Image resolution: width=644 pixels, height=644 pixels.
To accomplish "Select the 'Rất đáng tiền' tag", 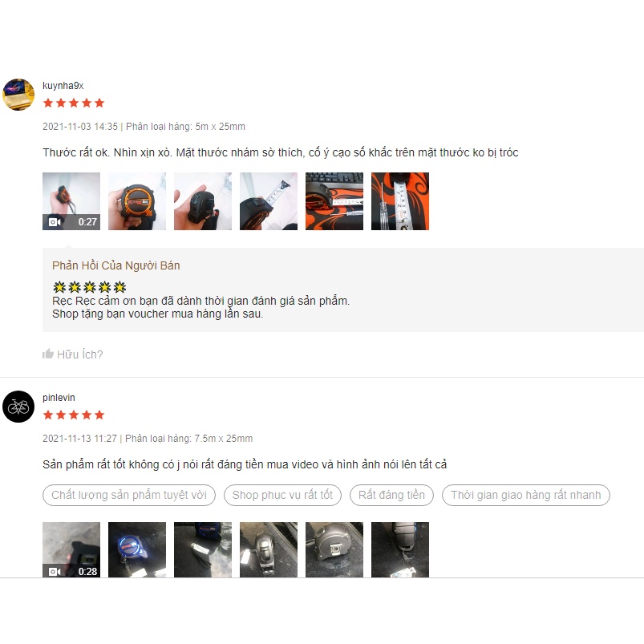I will (391, 495).
